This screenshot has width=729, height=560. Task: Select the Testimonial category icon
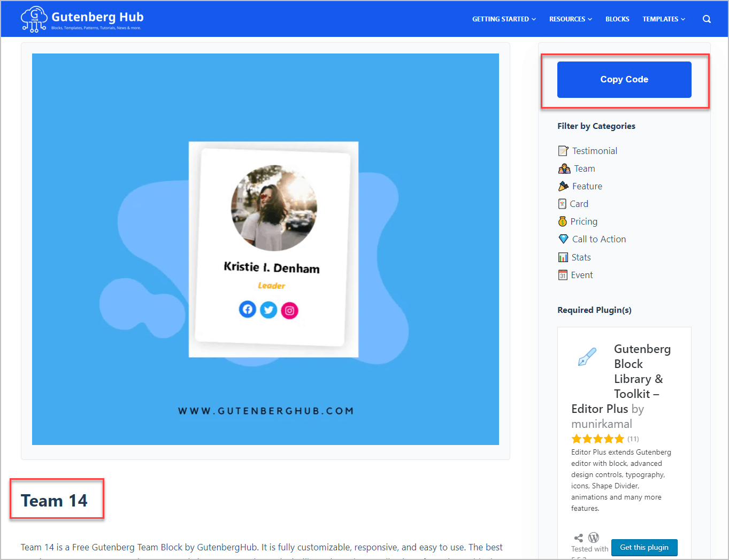click(563, 150)
